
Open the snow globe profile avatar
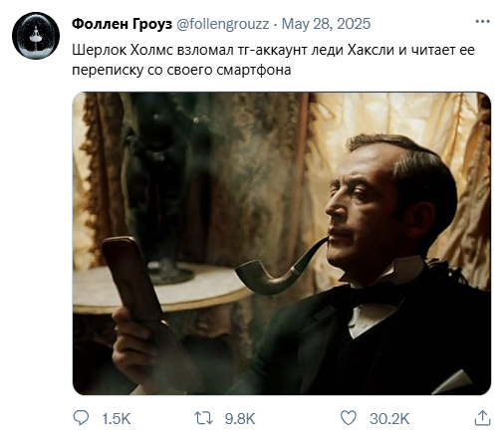point(36,36)
